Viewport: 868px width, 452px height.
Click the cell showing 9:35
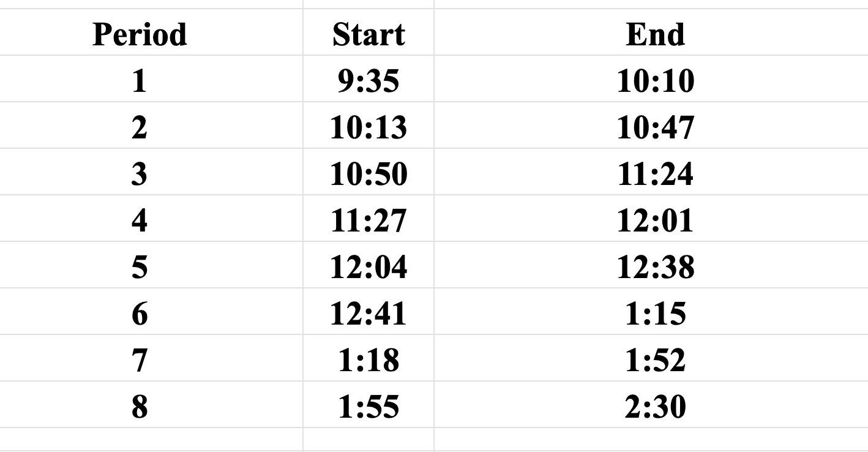click(369, 81)
